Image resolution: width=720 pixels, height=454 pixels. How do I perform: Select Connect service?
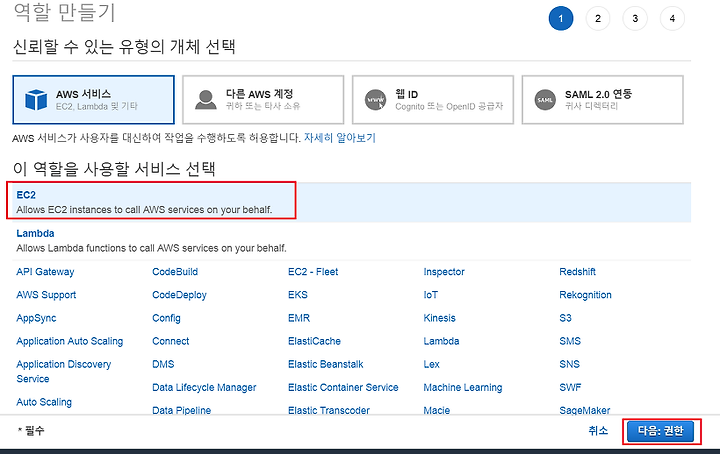(x=170, y=341)
